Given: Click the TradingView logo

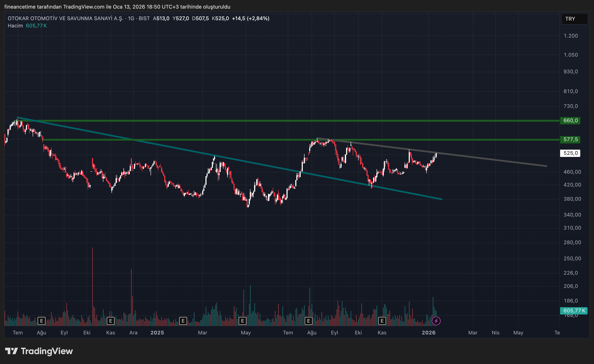Looking at the screenshot, I should (x=39, y=351).
